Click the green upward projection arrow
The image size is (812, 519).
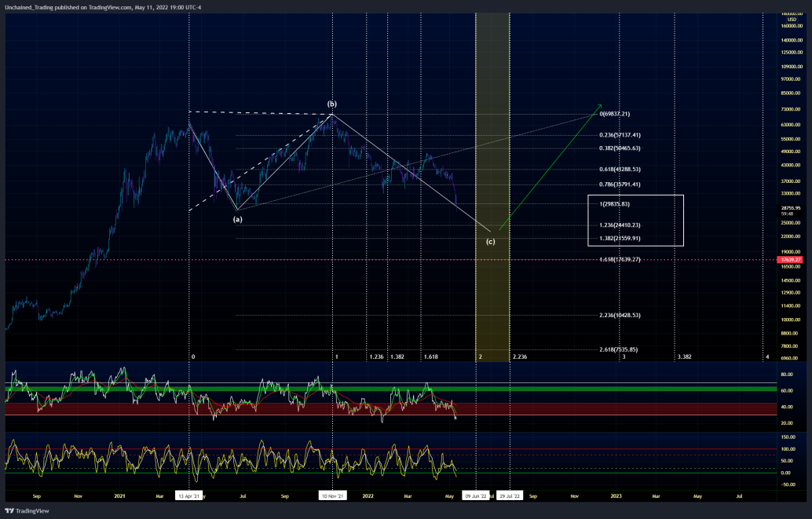click(550, 166)
